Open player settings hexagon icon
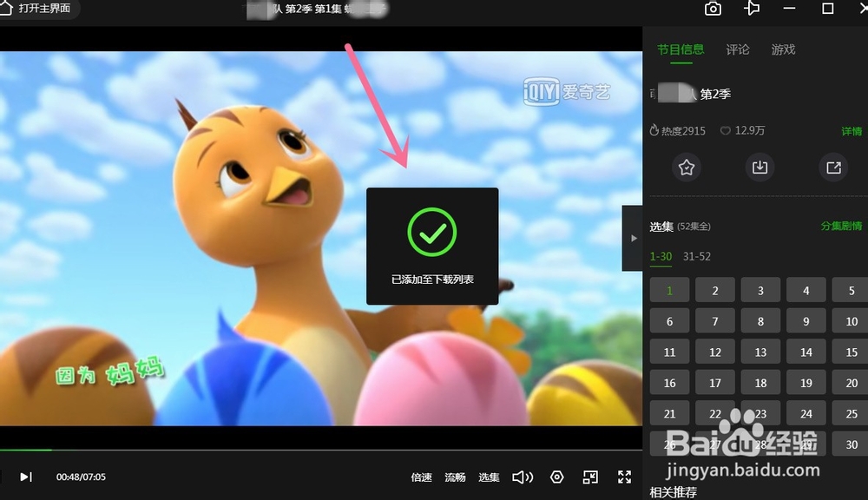Viewport: 868px width, 500px height. pos(557,477)
